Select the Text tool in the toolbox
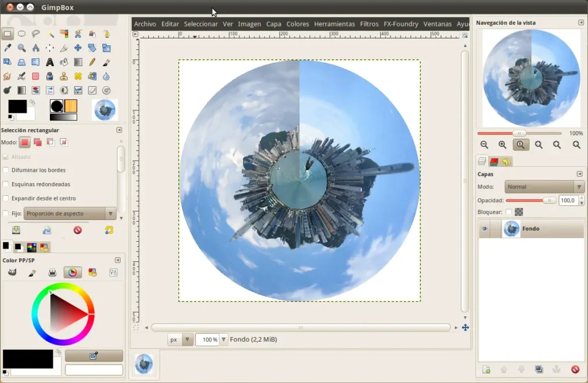Image resolution: width=588 pixels, height=383 pixels. tap(50, 62)
